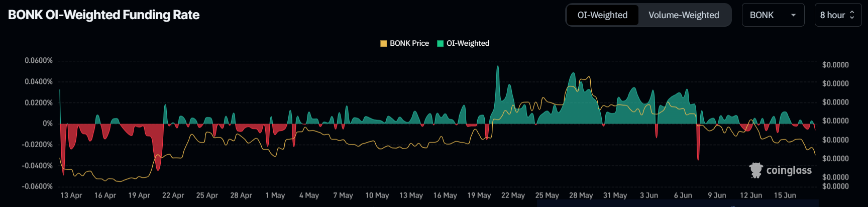Click the 13 Apr date label
Screen dimensions: 868x207
(x=71, y=195)
